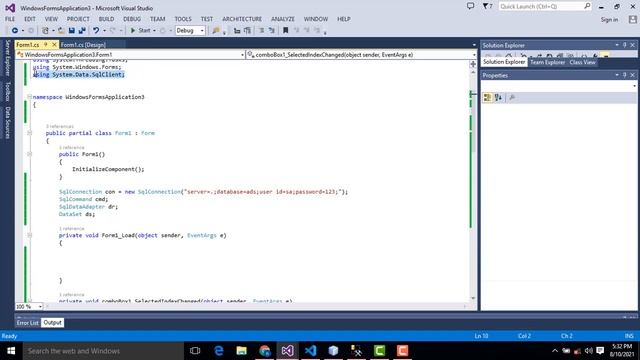This screenshot has height=360, width=640.
Task: Open the WINDOW menu
Action: point(316,19)
